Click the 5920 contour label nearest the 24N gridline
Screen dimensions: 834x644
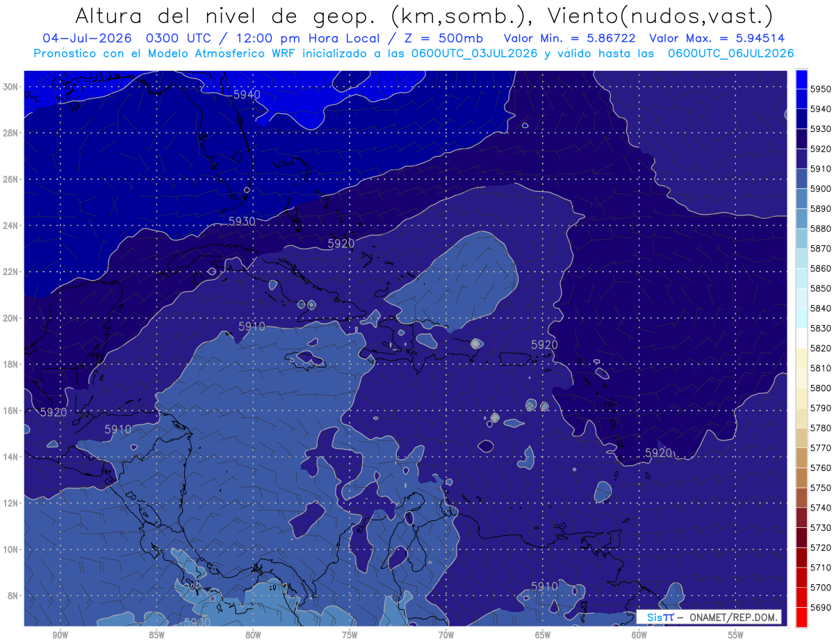[341, 244]
